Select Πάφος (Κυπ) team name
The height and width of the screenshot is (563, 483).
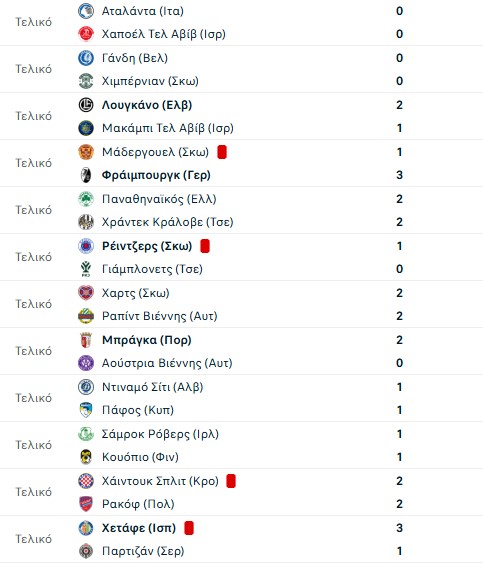138,410
